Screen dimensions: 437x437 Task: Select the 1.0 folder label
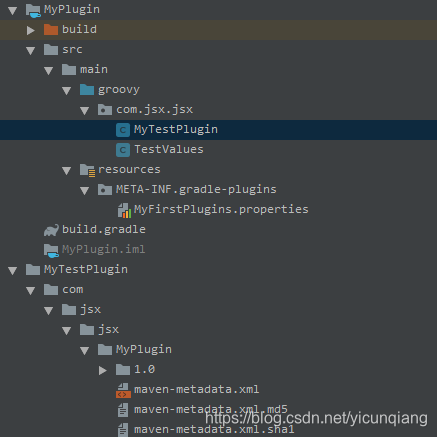[145, 369]
